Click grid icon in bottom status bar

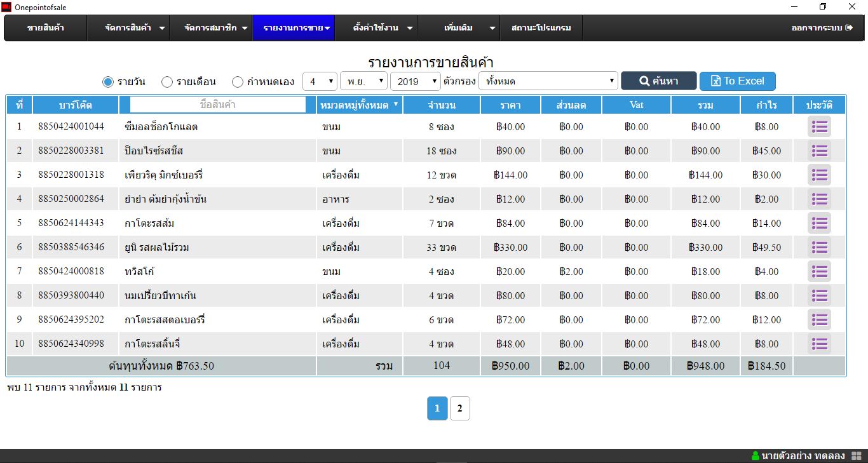(856, 456)
